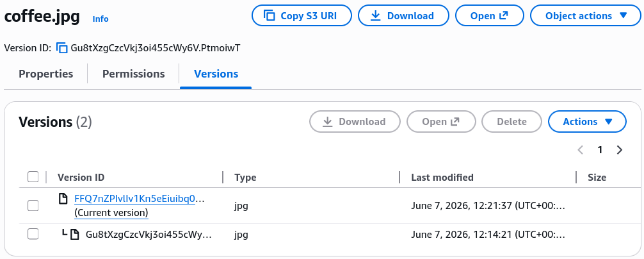The width and height of the screenshot is (644, 259).
Task: Switch to the Properties tab
Action: click(46, 74)
